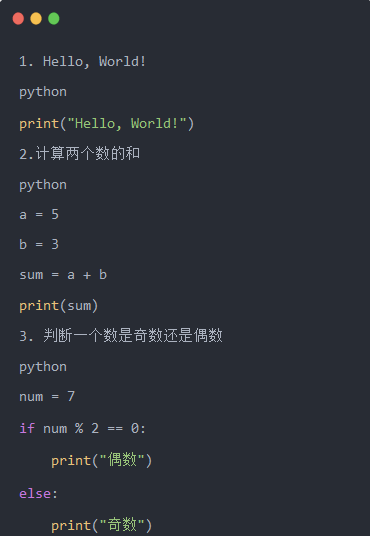Image resolution: width=370 pixels, height=536 pixels.
Task: Click the python label above 'num = 7'
Action: pos(43,367)
